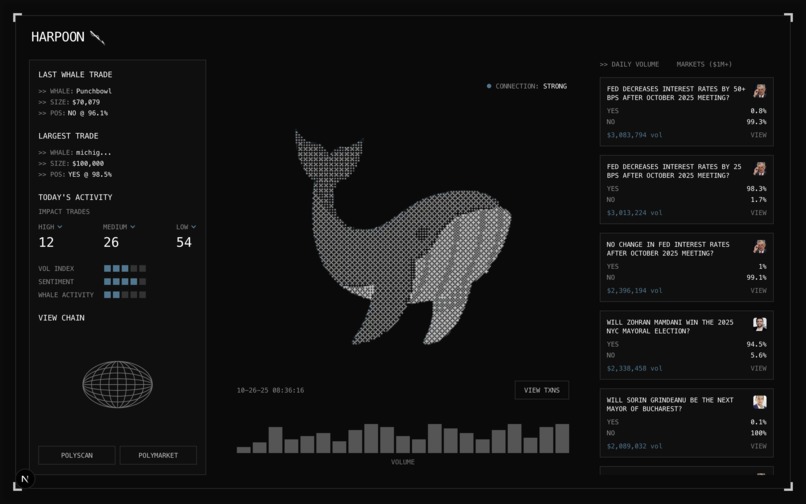The image size is (806, 504).
Task: Click the IMPACT TRADES label
Action: [x=64, y=212]
